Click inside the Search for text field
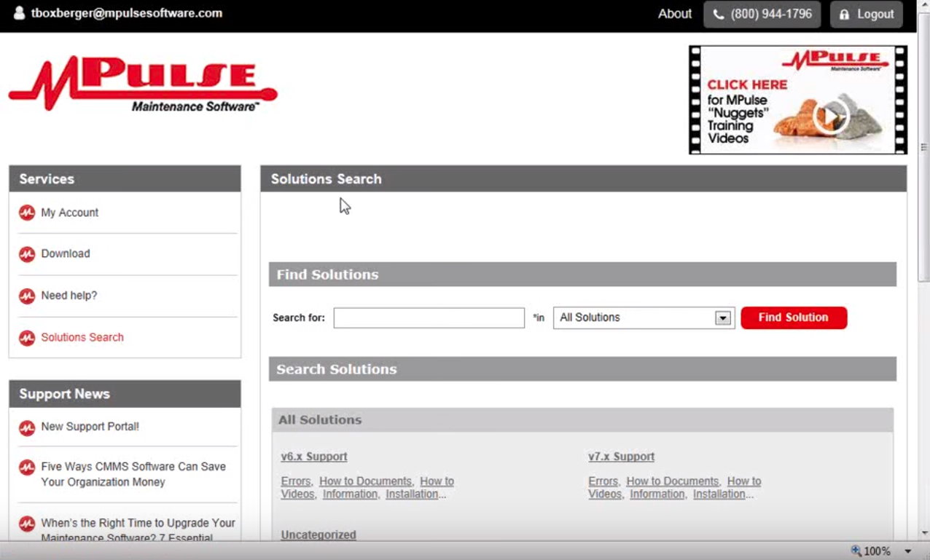The width and height of the screenshot is (930, 560). point(429,318)
